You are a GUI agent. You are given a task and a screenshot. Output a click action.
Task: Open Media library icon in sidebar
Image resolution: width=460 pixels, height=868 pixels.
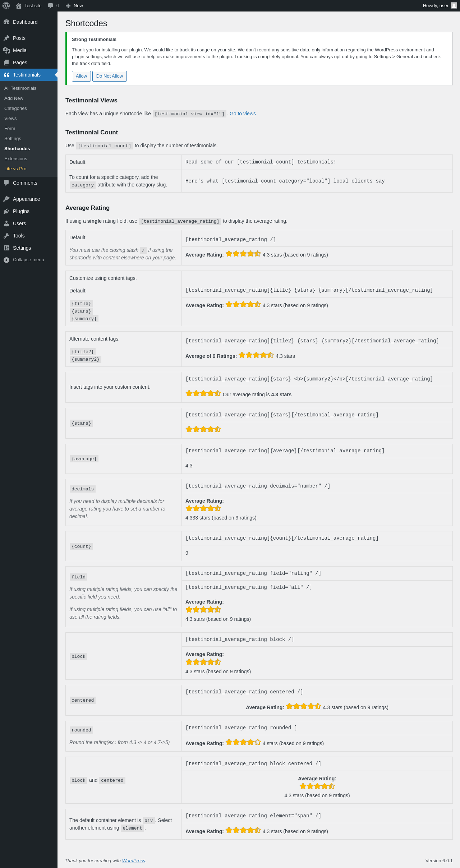point(6,50)
